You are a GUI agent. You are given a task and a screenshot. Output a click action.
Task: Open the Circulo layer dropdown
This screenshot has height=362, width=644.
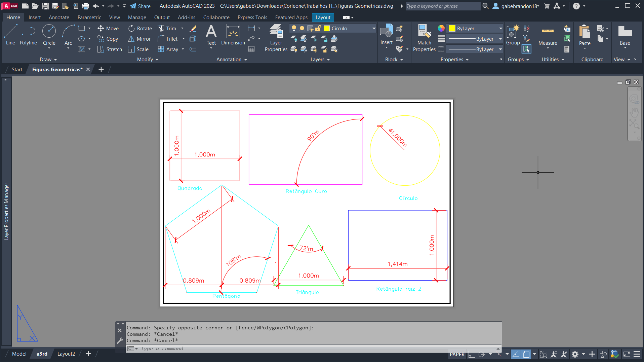coord(373,28)
